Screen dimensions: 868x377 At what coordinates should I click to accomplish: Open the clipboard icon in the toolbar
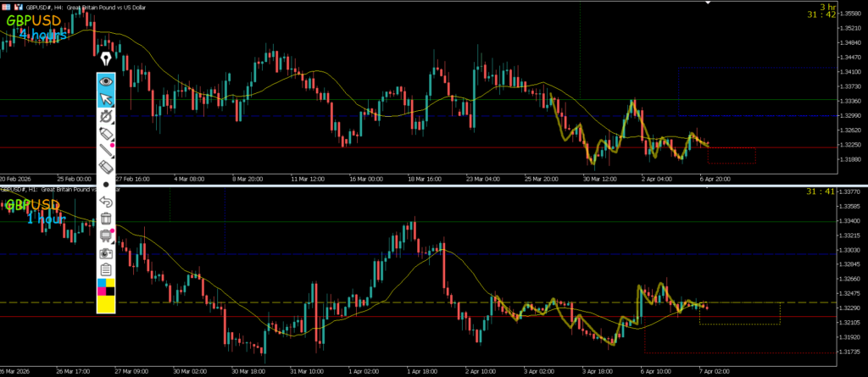click(106, 269)
